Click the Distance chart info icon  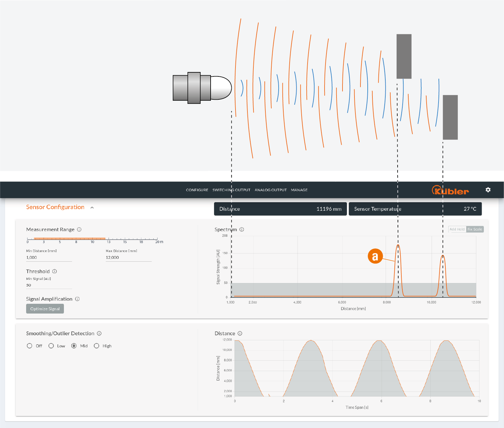[240, 333]
